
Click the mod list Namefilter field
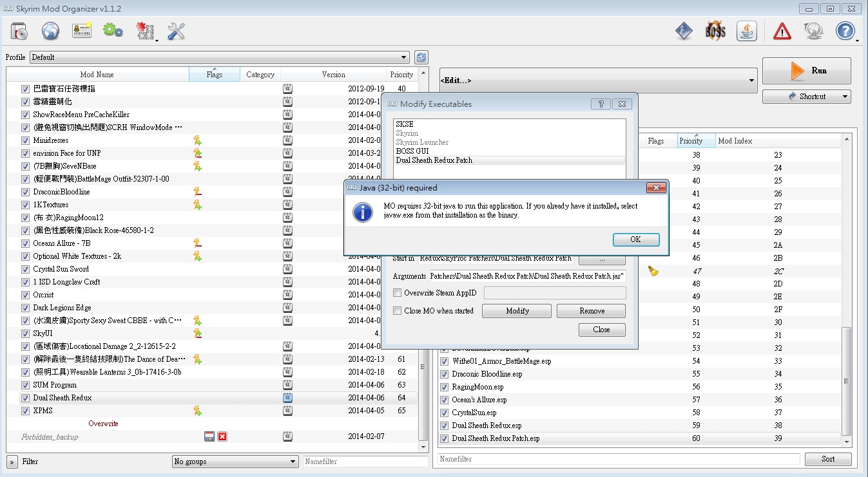(365, 462)
